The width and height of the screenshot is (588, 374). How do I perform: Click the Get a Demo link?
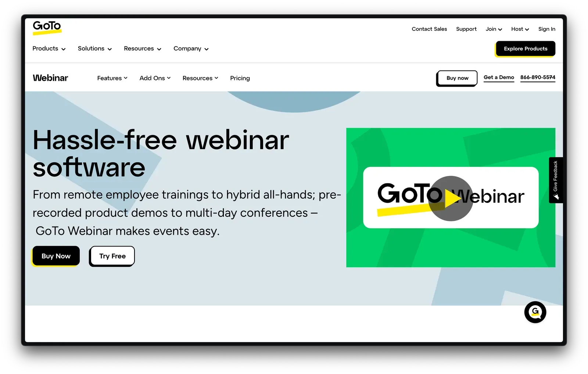(499, 77)
